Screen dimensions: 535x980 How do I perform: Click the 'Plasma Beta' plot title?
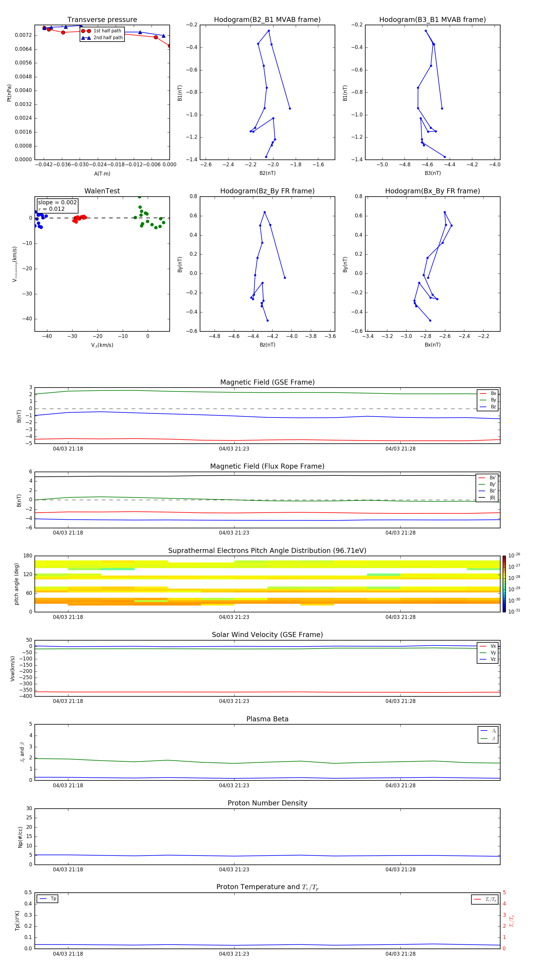267,719
